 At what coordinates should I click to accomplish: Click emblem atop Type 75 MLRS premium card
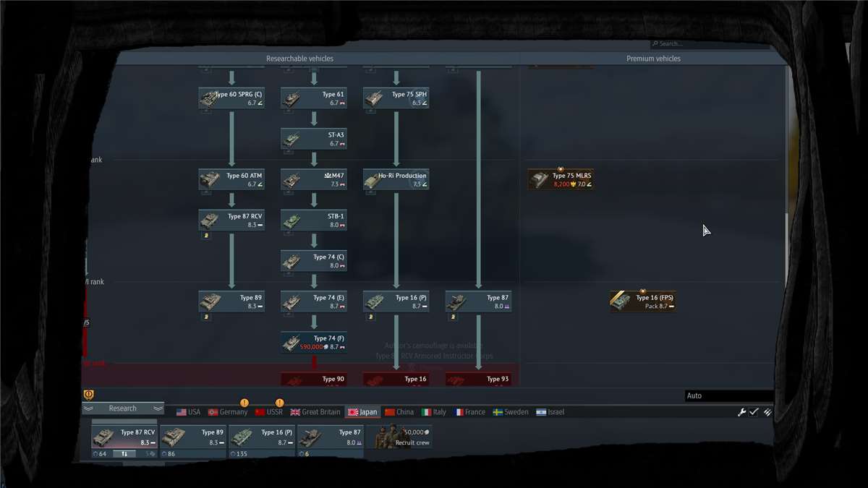(560, 168)
